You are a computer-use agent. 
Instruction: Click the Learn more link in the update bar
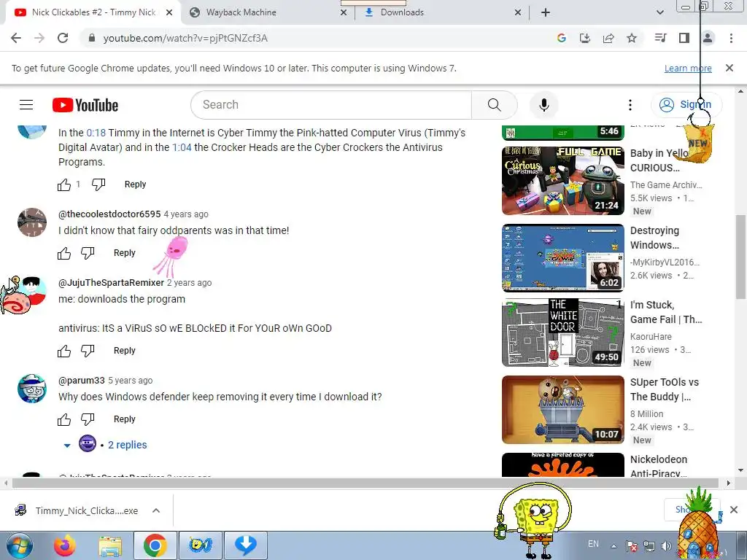pos(688,68)
